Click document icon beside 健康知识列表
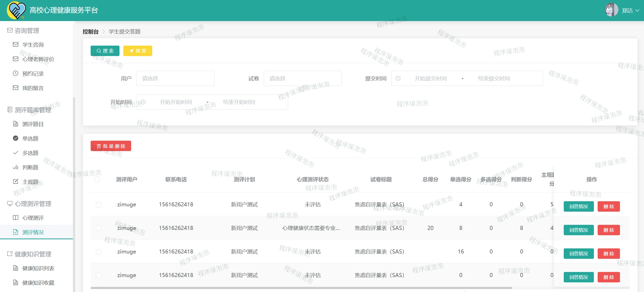 (15, 268)
